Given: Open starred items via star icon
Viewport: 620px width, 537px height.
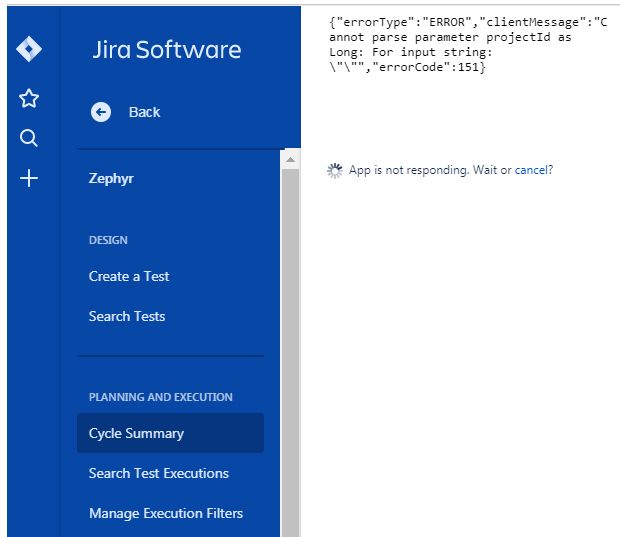Looking at the screenshot, I should 29,98.
